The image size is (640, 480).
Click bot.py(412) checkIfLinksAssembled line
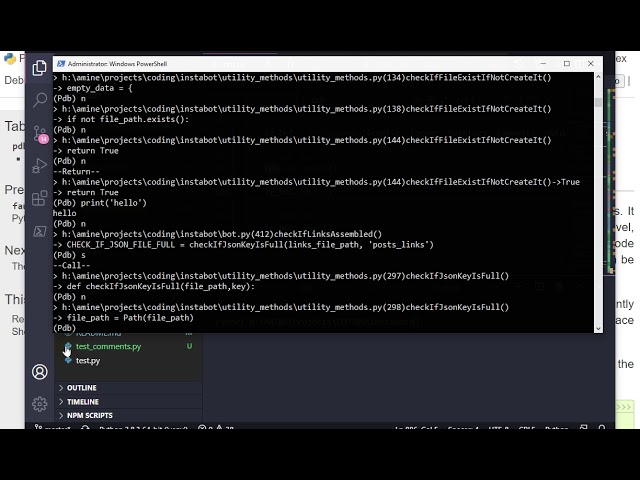[x=218, y=234]
